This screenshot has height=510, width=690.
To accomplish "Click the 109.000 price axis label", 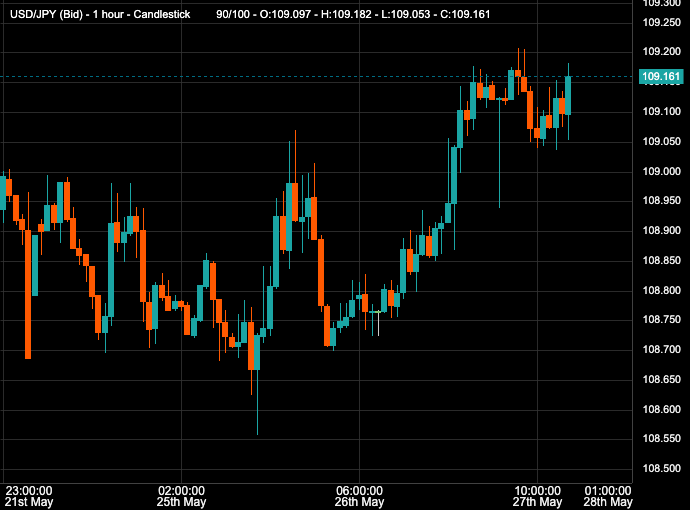I will [x=661, y=171].
